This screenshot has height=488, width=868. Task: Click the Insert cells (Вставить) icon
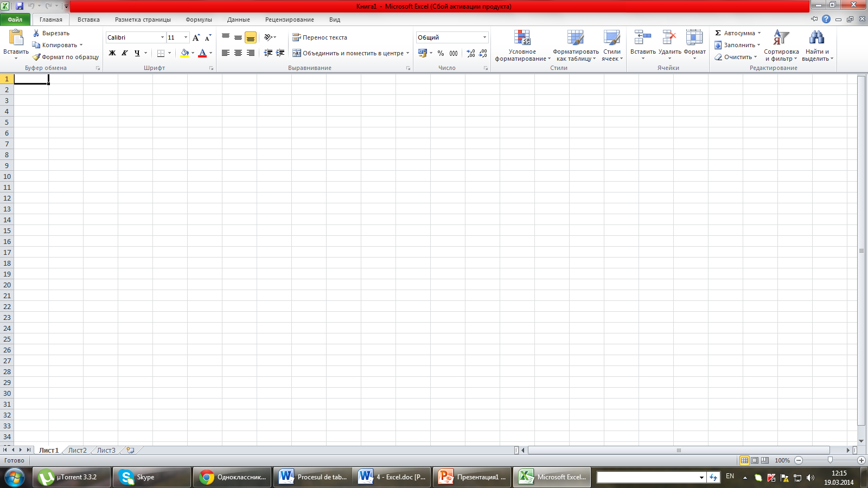point(643,37)
